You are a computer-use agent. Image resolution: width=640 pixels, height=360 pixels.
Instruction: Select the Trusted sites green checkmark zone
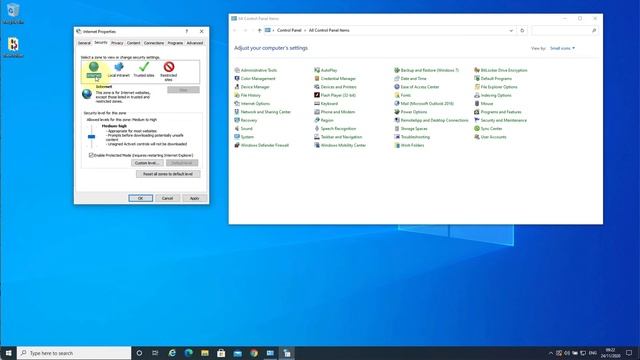coord(144,67)
